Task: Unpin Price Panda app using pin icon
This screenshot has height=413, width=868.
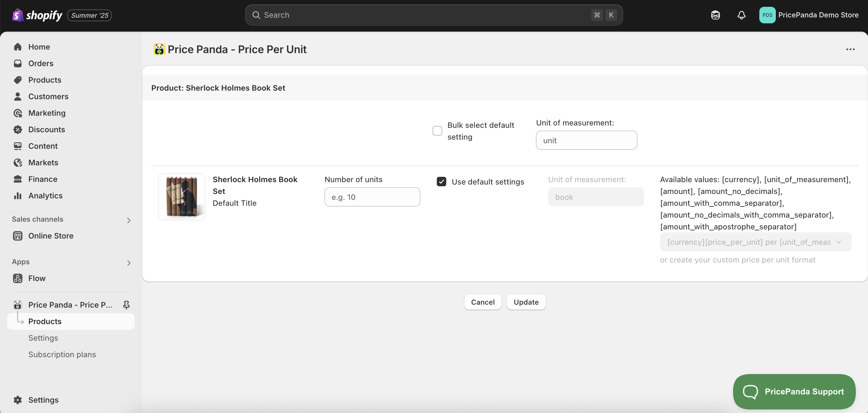Action: pyautogui.click(x=126, y=305)
